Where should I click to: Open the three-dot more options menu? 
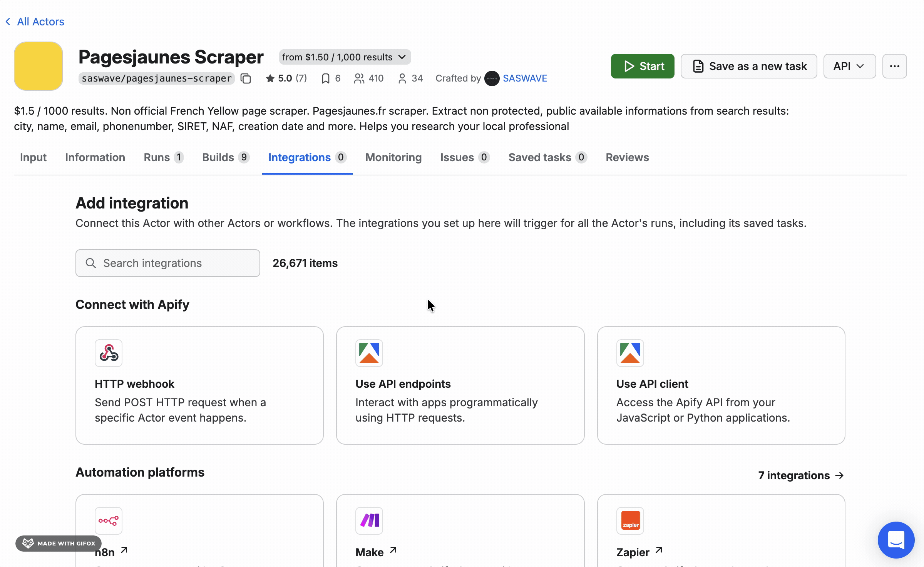[894, 66]
